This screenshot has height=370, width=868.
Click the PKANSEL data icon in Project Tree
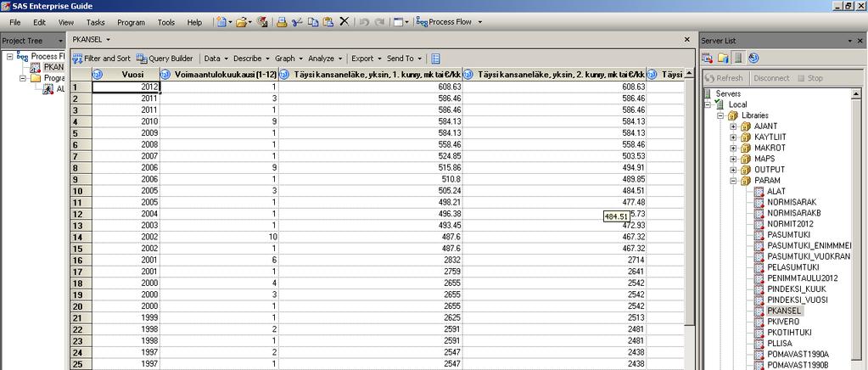(x=36, y=67)
